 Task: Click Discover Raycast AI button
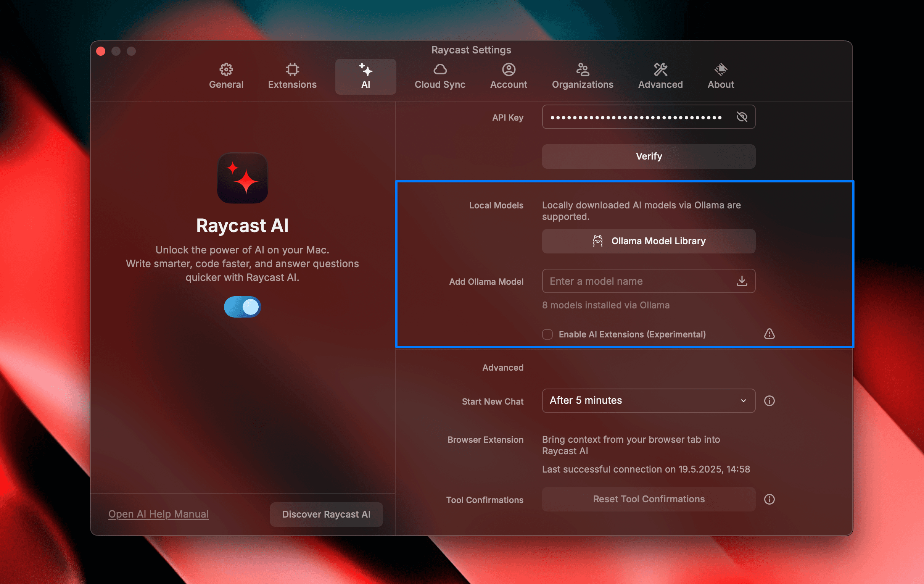point(326,514)
